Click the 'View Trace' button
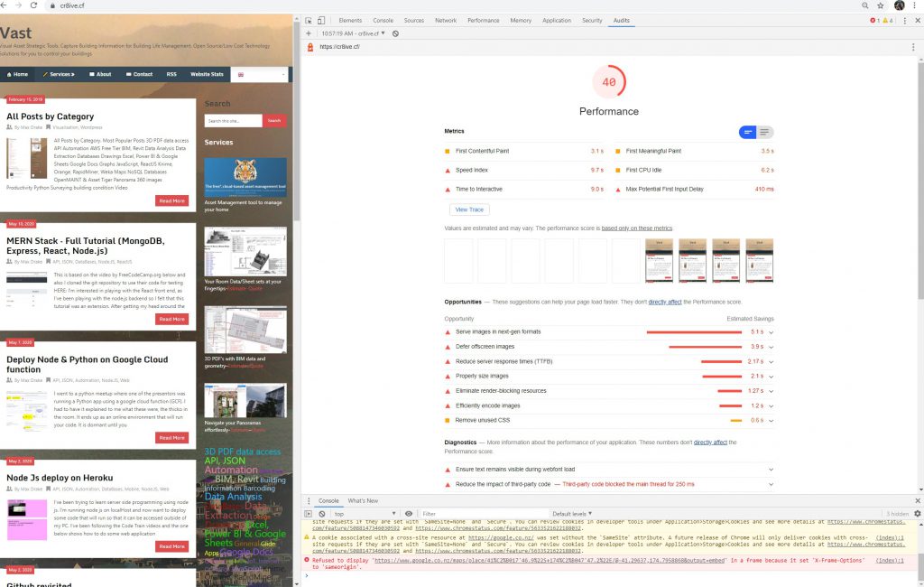924x587 pixels. (x=469, y=210)
